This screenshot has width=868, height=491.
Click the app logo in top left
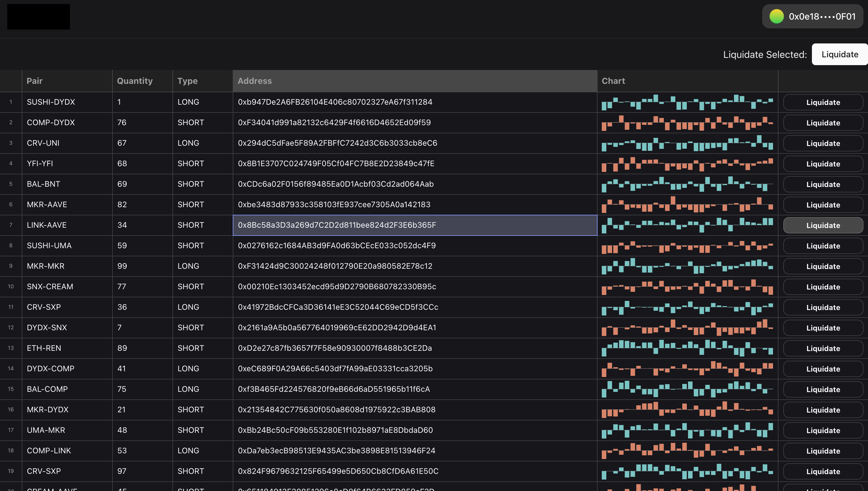click(38, 17)
